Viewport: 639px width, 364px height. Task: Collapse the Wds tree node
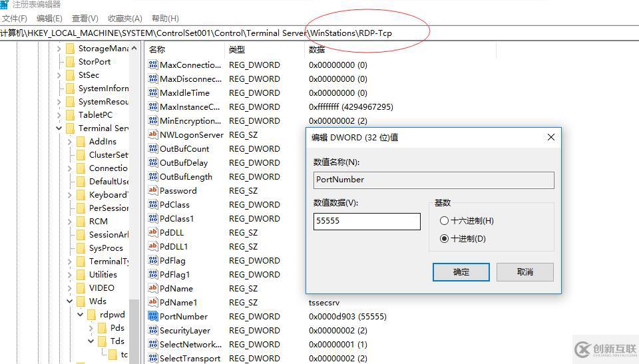click(x=69, y=301)
